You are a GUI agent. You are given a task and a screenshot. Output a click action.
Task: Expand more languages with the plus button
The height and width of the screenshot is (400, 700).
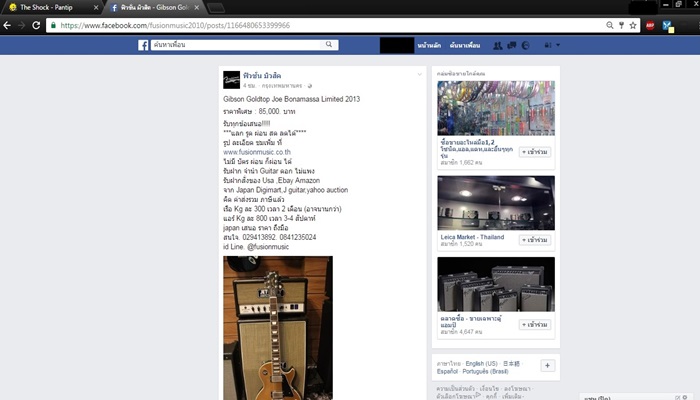click(547, 366)
